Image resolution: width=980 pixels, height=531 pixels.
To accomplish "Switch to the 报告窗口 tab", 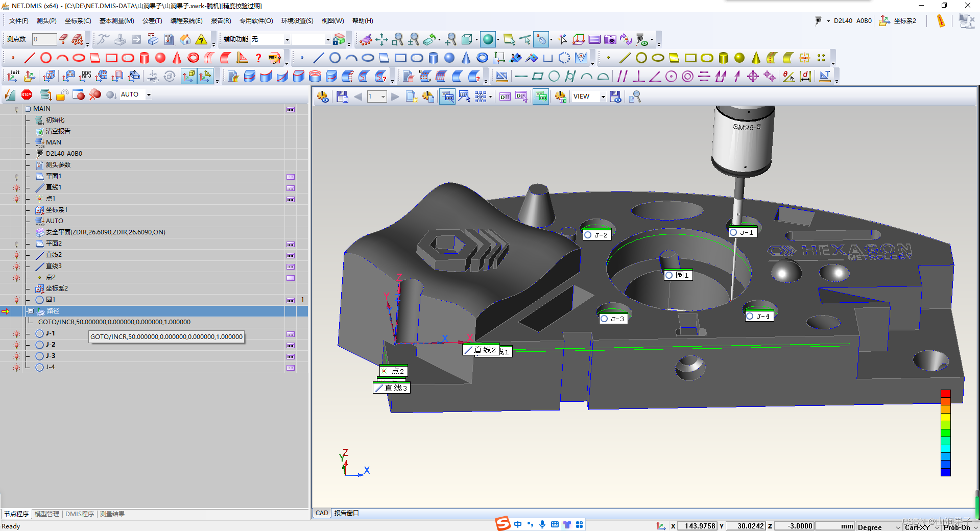I will 346,513.
